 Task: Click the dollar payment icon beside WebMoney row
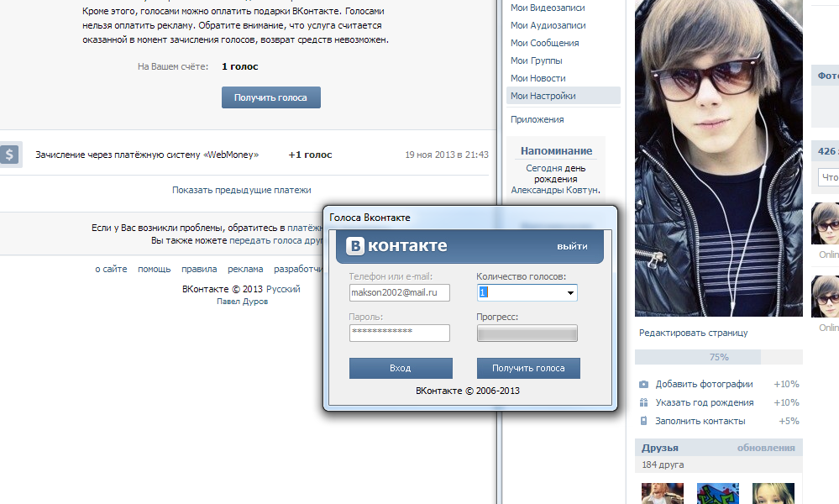[9, 155]
